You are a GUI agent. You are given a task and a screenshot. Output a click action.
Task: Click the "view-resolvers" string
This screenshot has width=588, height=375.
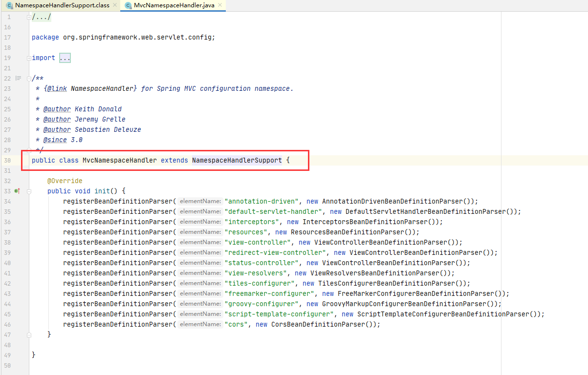pyautogui.click(x=256, y=273)
